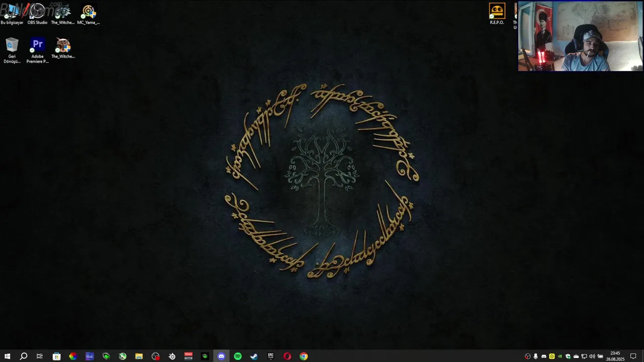Select the Adobe Premiere Pro desktop shortcut

tap(37, 51)
